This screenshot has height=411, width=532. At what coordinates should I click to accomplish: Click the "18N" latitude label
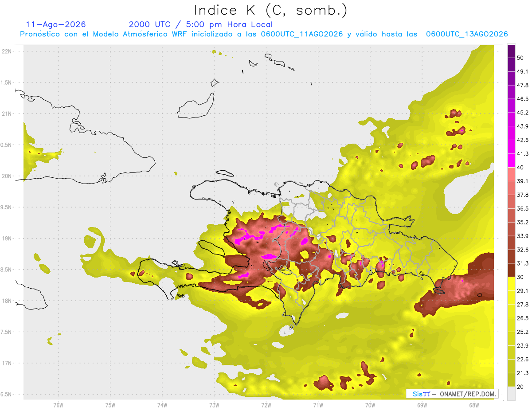(6, 301)
